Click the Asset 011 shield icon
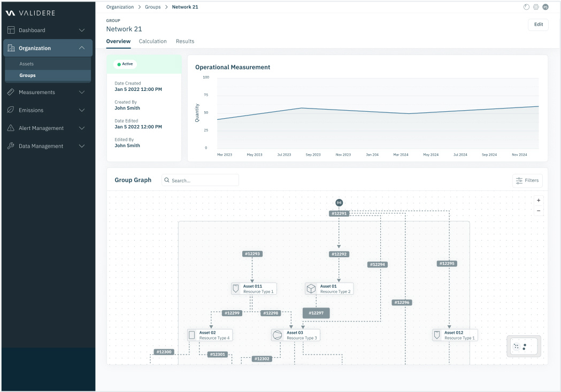 tap(236, 288)
